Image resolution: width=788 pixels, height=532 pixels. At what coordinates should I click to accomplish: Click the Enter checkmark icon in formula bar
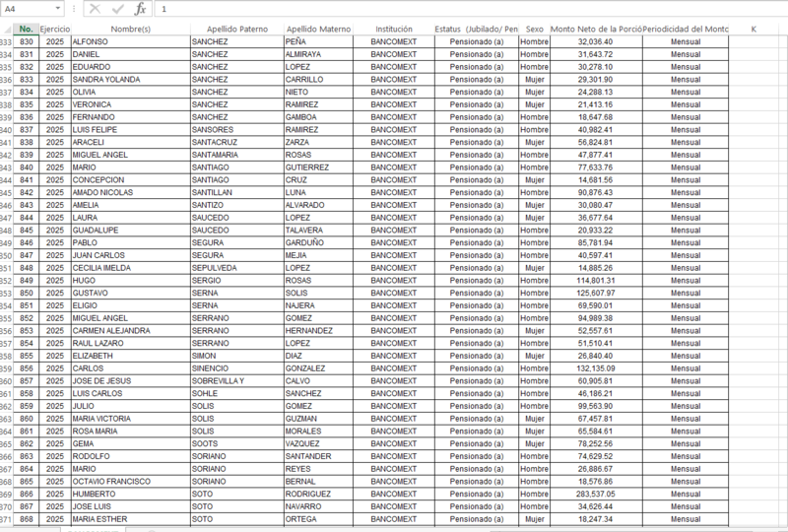[x=117, y=9]
